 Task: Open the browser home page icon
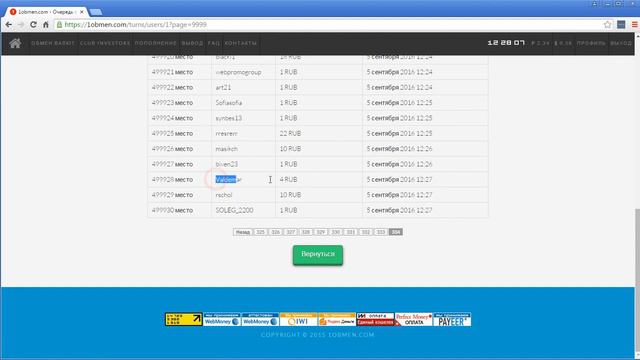coord(46,25)
